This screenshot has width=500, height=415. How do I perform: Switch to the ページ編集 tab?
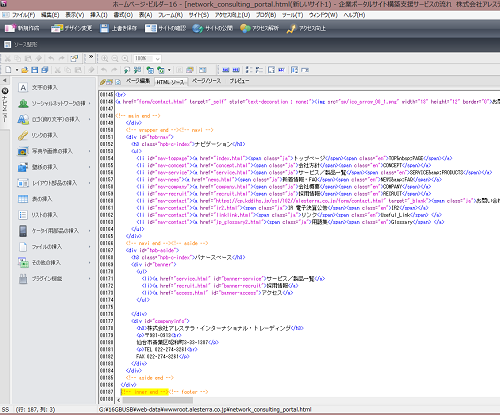coord(138,81)
